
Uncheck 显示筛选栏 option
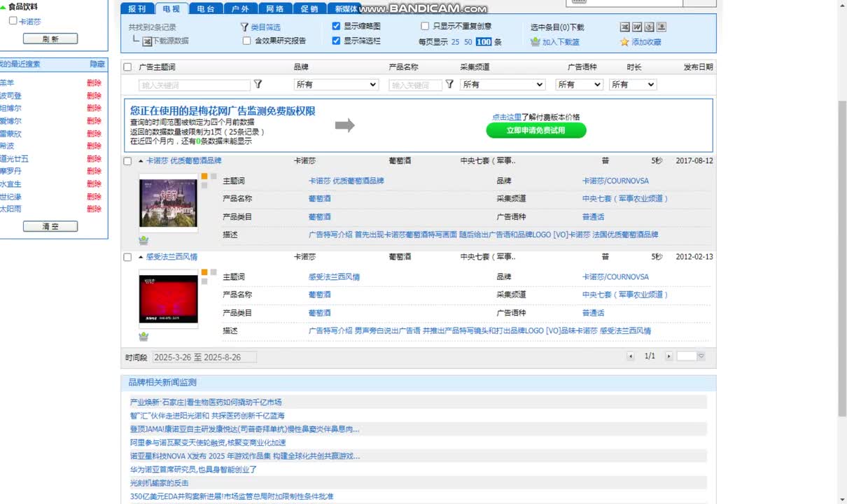[336, 41]
